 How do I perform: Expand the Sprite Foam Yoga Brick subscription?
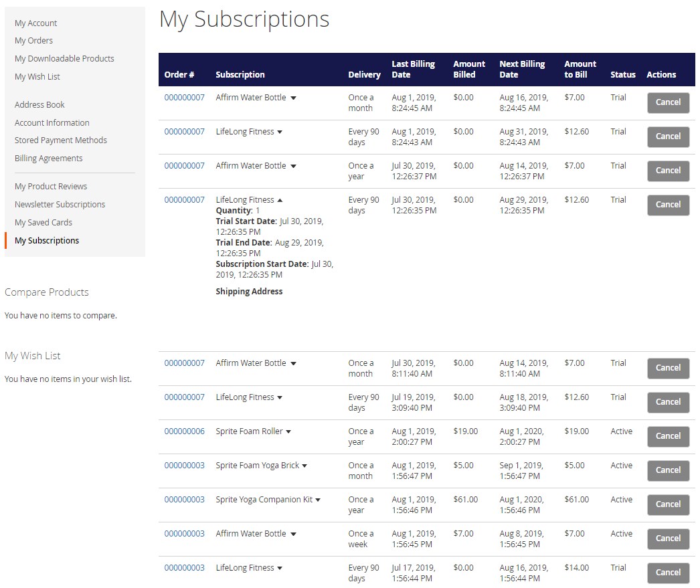(304, 466)
